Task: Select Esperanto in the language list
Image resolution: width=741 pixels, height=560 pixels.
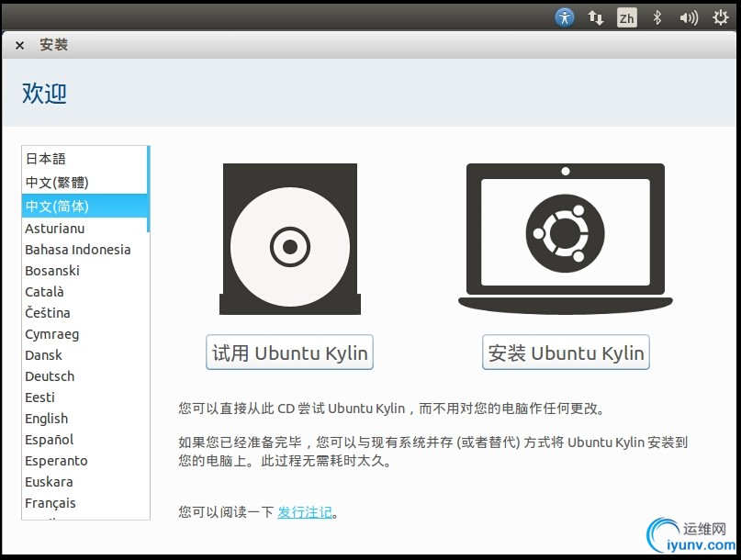Action: (84, 461)
